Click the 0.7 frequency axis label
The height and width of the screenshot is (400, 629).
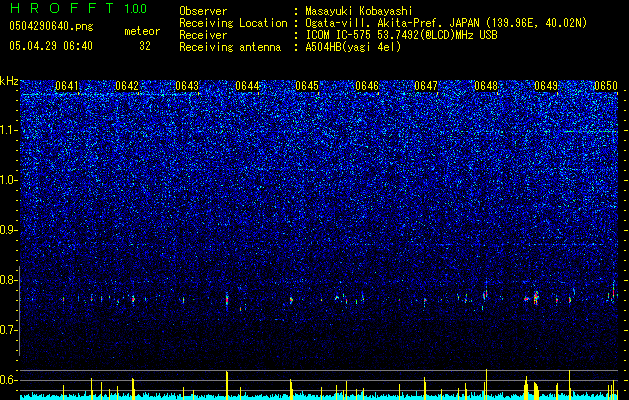coord(9,330)
